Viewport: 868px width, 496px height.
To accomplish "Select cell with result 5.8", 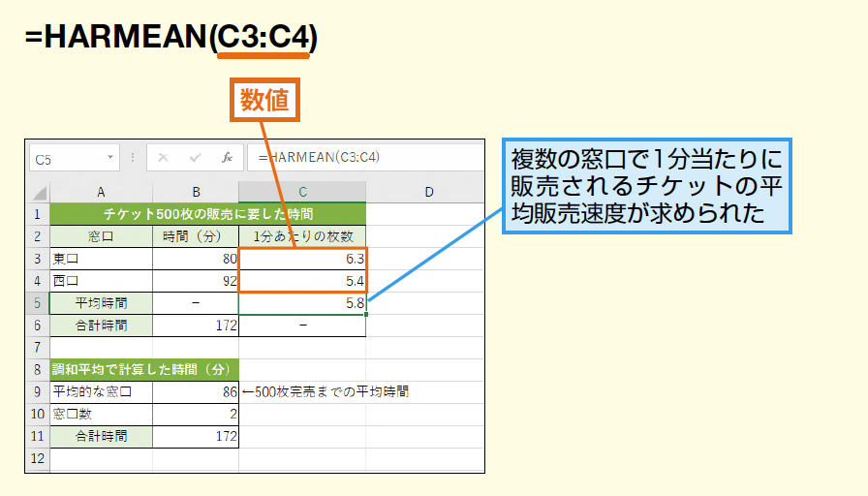I will (302, 303).
